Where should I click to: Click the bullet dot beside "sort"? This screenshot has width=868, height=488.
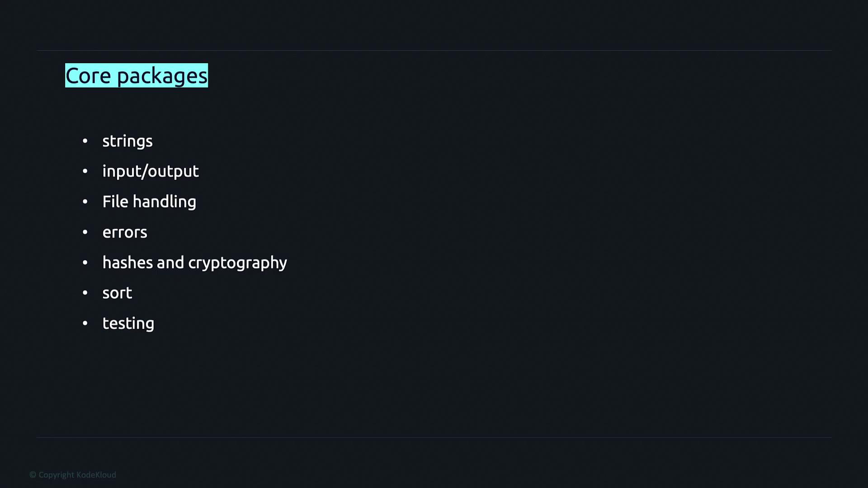(85, 293)
